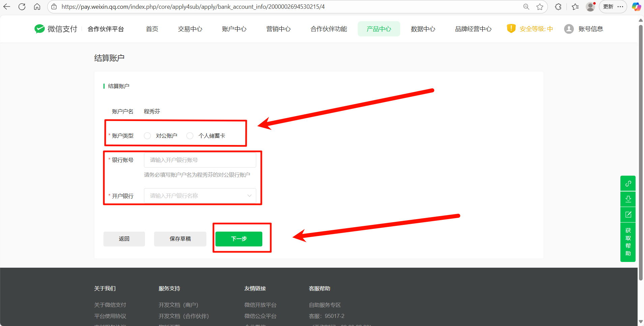Click the green 下一步 button
The height and width of the screenshot is (326, 644).
[x=239, y=239]
